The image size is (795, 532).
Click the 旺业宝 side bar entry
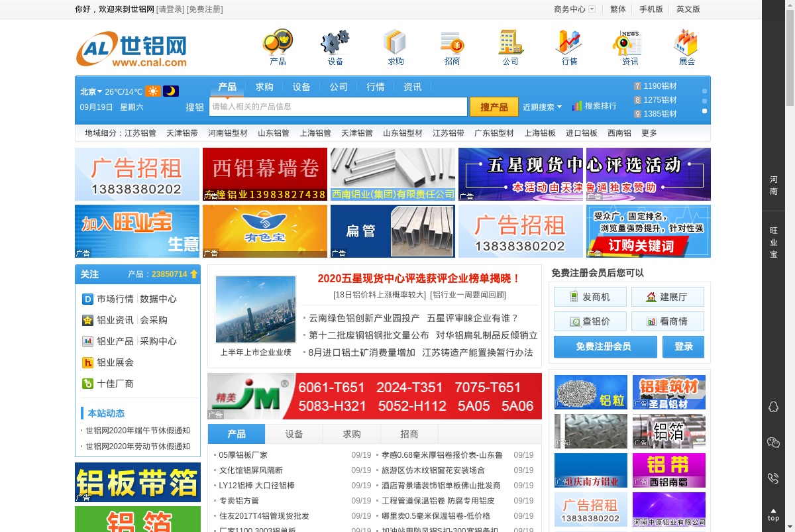coord(773,242)
